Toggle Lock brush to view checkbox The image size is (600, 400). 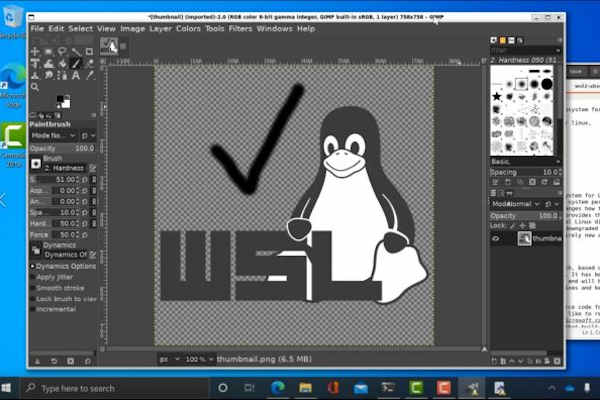pos(33,299)
